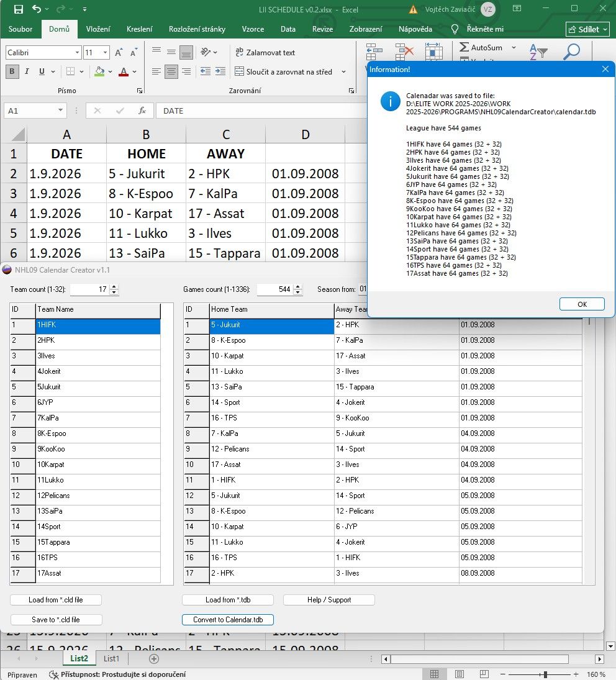Align text right in Excel

tap(186, 71)
